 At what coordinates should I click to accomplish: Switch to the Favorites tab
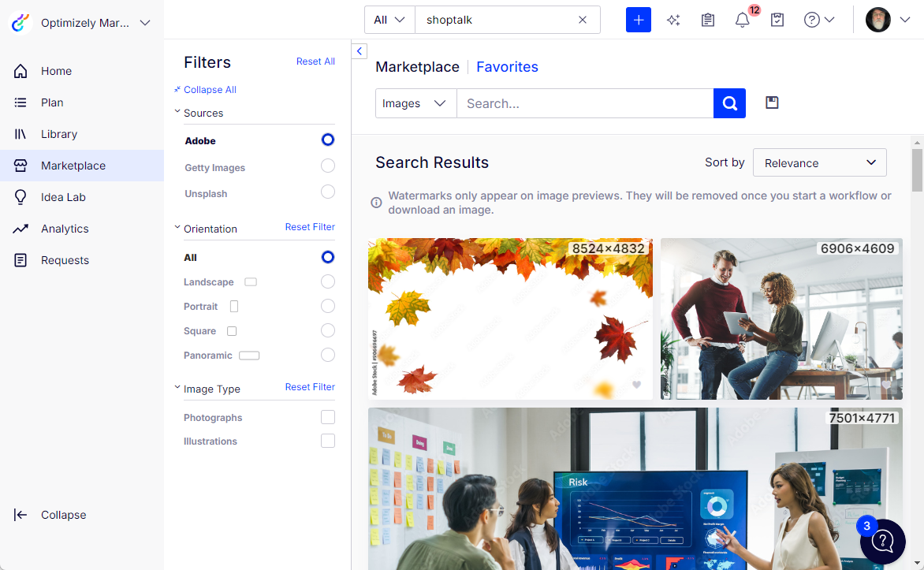tap(507, 67)
